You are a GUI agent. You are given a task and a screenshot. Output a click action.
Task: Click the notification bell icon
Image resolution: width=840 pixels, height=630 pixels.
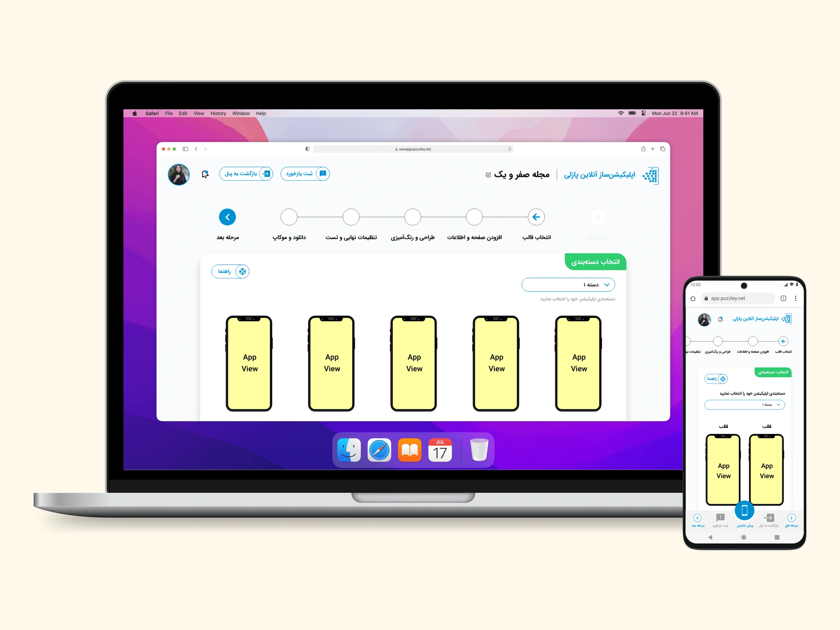coord(206,175)
